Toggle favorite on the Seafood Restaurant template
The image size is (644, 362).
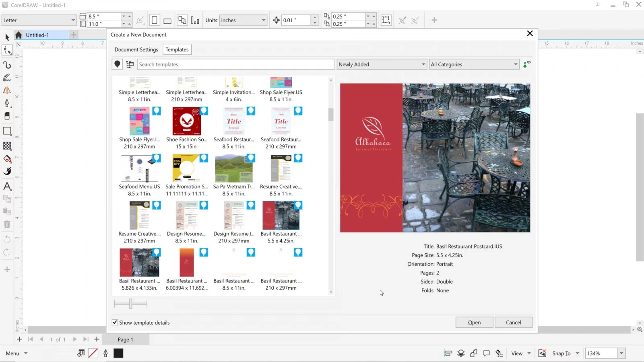click(251, 110)
